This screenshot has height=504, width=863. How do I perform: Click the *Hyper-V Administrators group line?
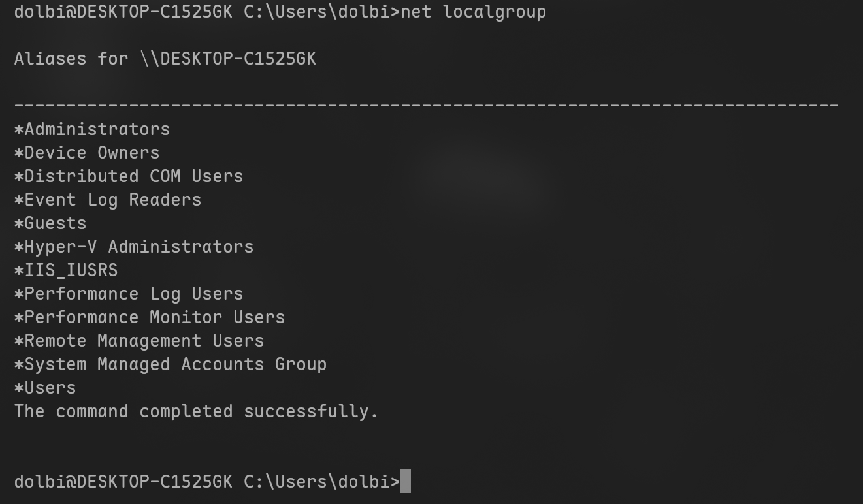tap(134, 247)
